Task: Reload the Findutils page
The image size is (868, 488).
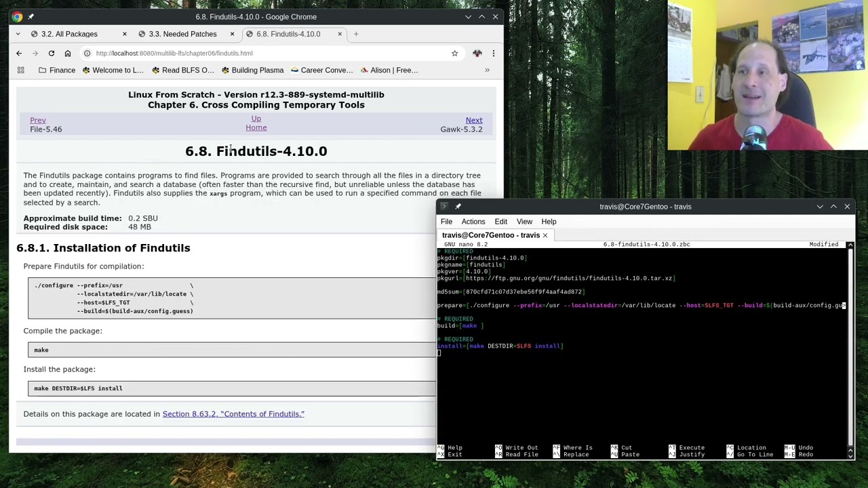Action: point(52,53)
